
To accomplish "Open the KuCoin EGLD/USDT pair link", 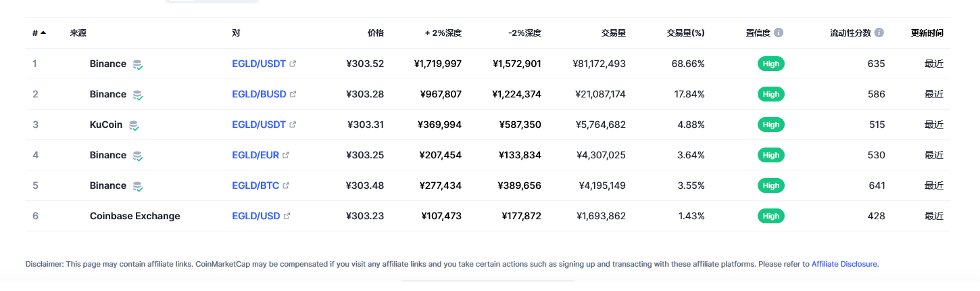I will tap(259, 125).
